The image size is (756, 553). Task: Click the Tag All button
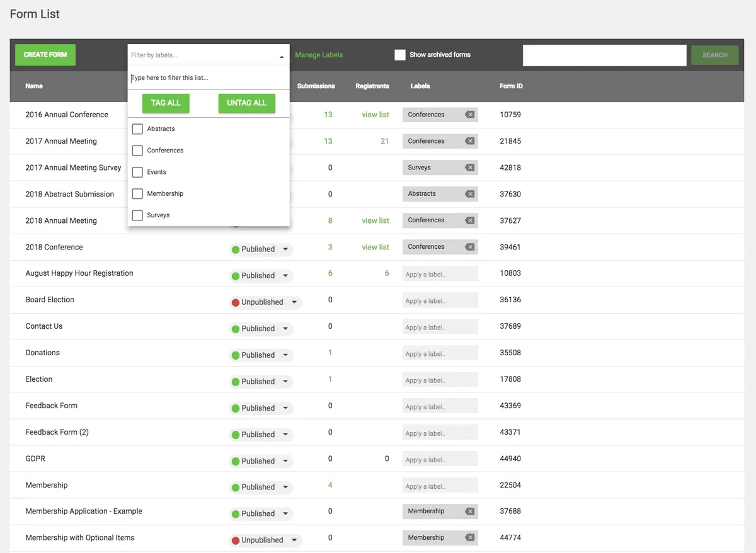(166, 103)
